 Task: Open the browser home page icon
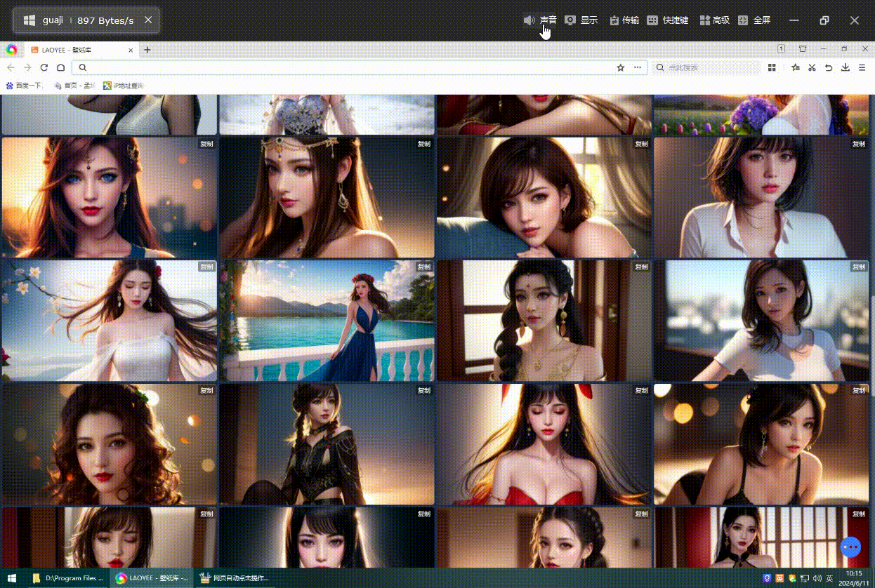point(61,67)
